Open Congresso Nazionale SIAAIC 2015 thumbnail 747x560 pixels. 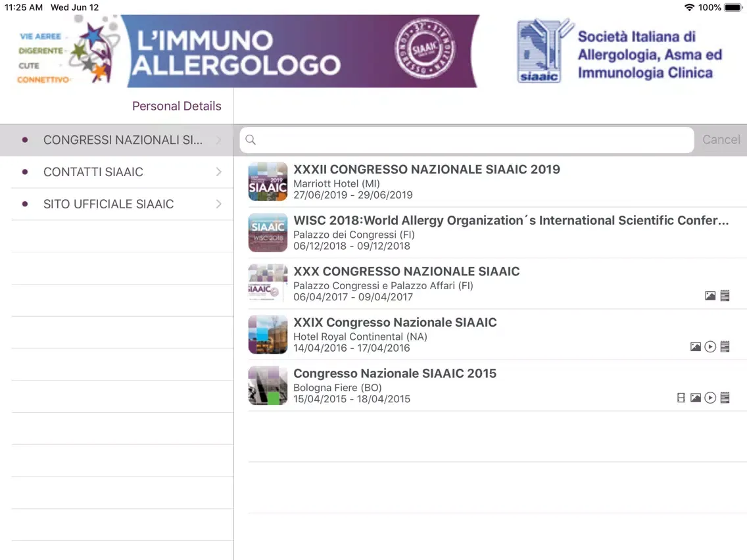(x=268, y=385)
